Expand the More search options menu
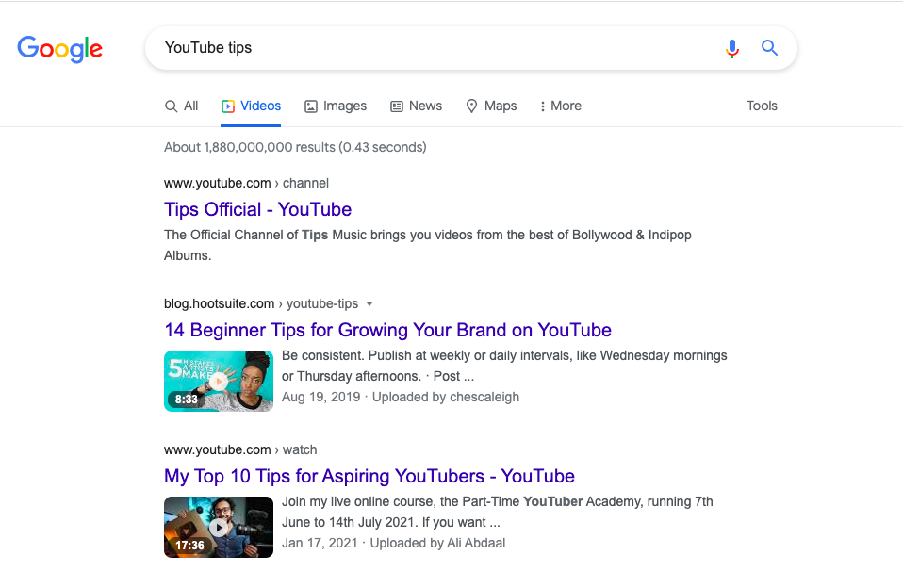The height and width of the screenshot is (588, 903). tap(560, 106)
